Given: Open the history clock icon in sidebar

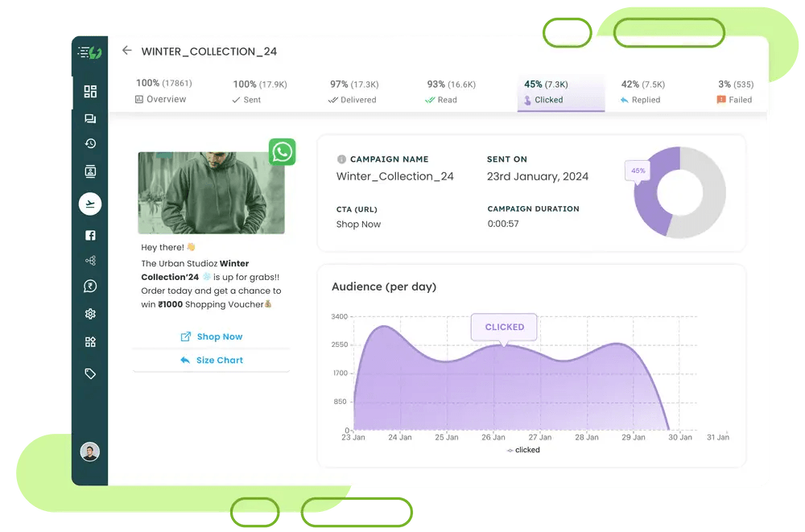Looking at the screenshot, I should pos(90,144).
